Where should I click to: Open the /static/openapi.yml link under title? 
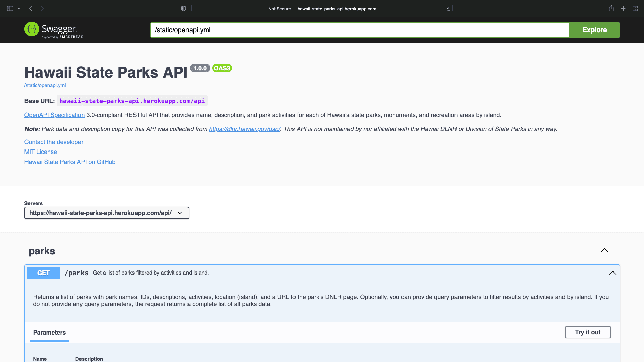45,85
